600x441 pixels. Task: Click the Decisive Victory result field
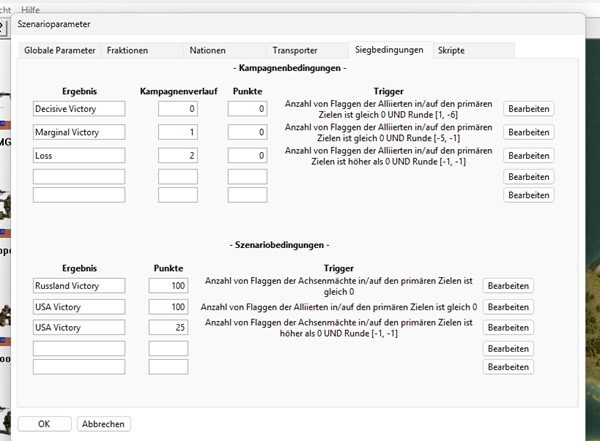click(x=79, y=109)
